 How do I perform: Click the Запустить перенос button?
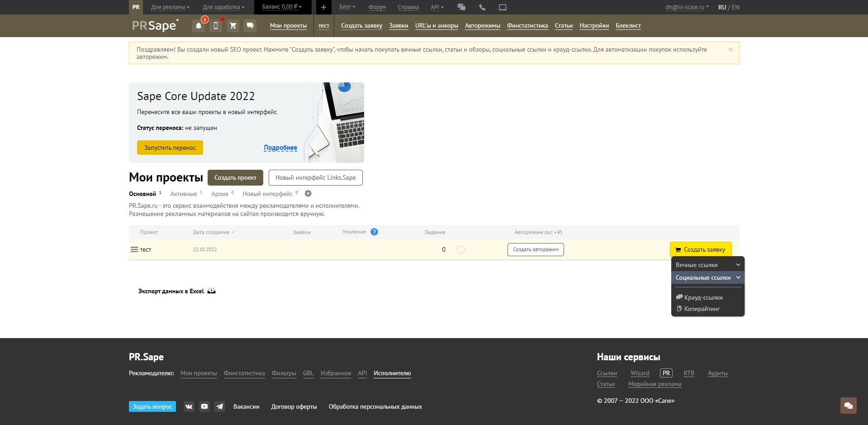pyautogui.click(x=170, y=148)
